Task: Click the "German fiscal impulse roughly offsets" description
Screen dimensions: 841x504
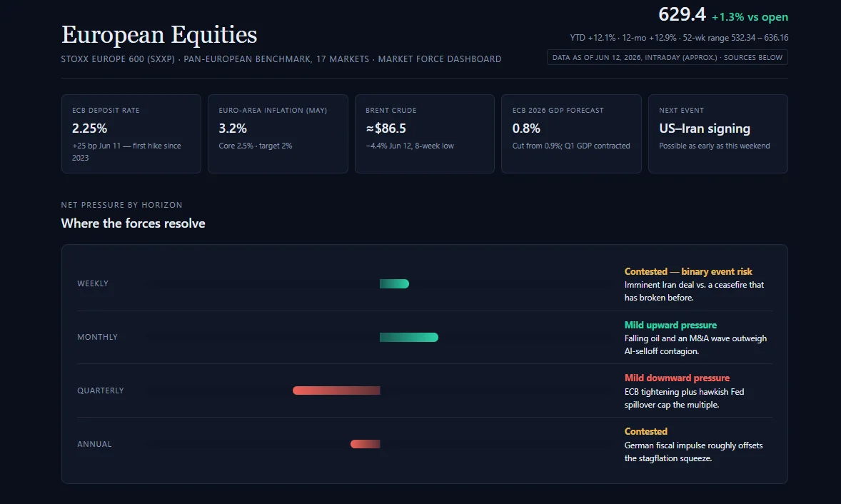Action: [x=693, y=452]
